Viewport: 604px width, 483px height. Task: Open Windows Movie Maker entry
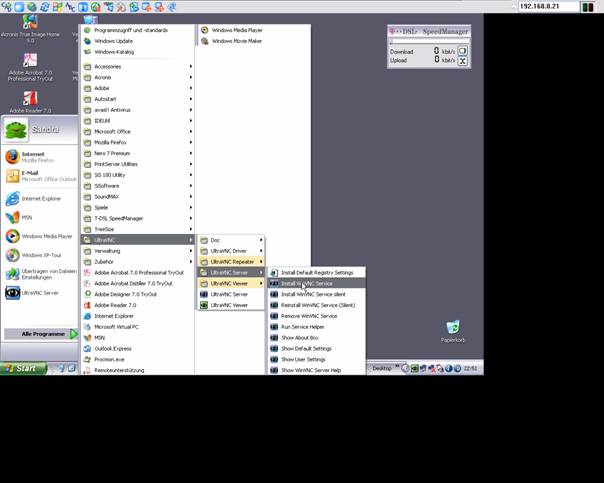pyautogui.click(x=254, y=41)
